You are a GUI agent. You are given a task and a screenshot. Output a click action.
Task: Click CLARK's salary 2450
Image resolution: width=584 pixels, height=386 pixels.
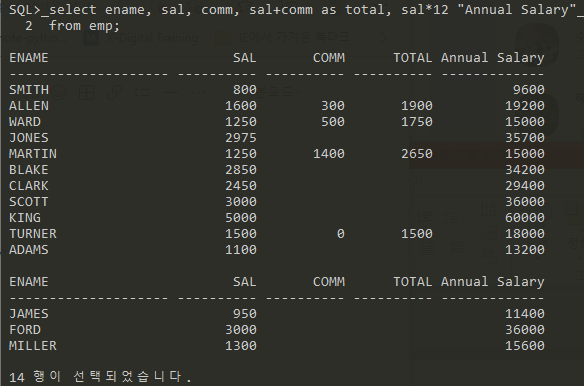(241, 186)
